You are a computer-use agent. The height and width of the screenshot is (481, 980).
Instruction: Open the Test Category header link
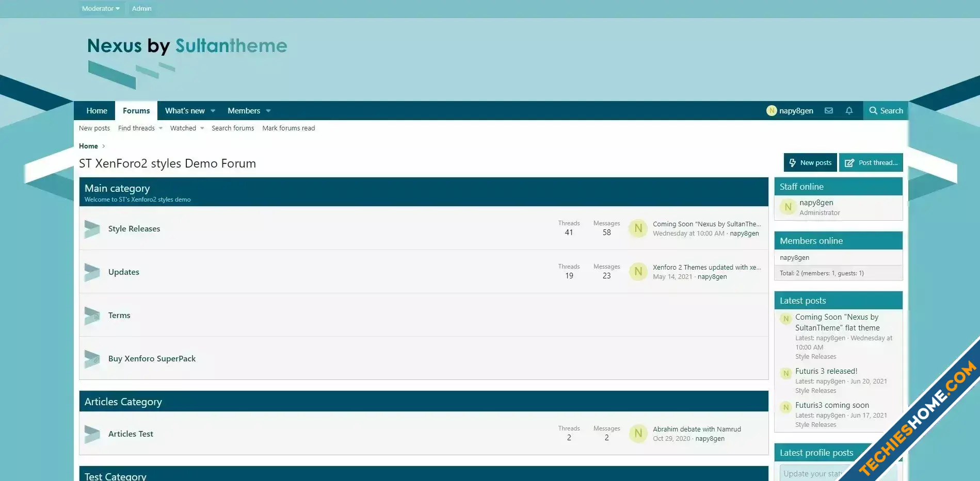(116, 476)
